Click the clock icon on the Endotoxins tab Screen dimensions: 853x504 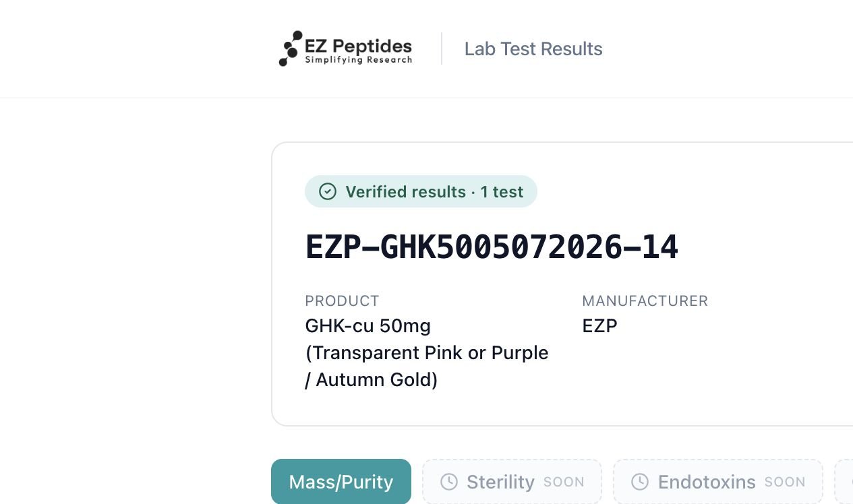[x=640, y=482]
